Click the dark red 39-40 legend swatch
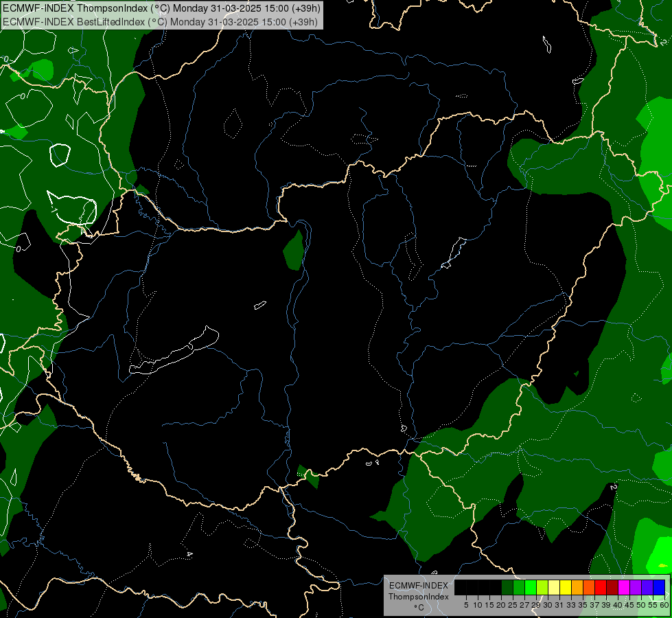672x618 pixels. (x=612, y=587)
